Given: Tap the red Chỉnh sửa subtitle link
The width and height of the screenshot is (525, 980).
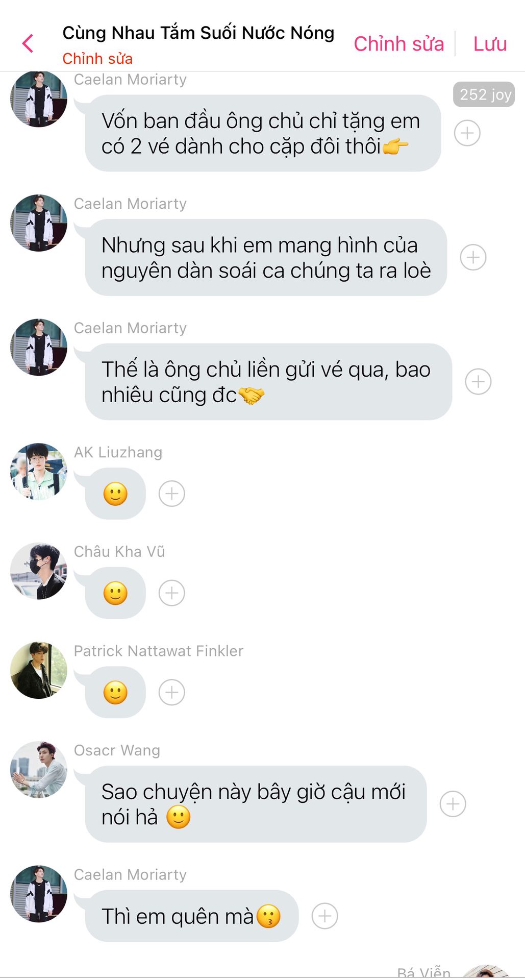Looking at the screenshot, I should tap(97, 59).
